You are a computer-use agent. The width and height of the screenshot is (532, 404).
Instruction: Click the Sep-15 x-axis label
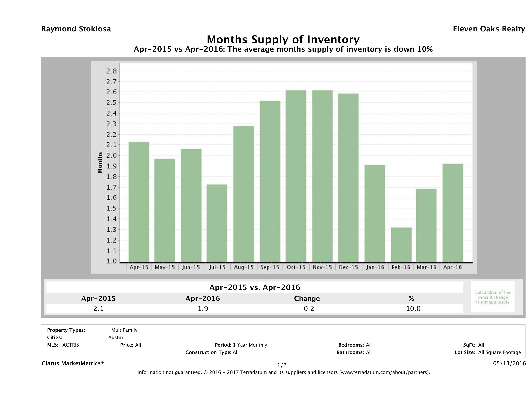coord(270,267)
